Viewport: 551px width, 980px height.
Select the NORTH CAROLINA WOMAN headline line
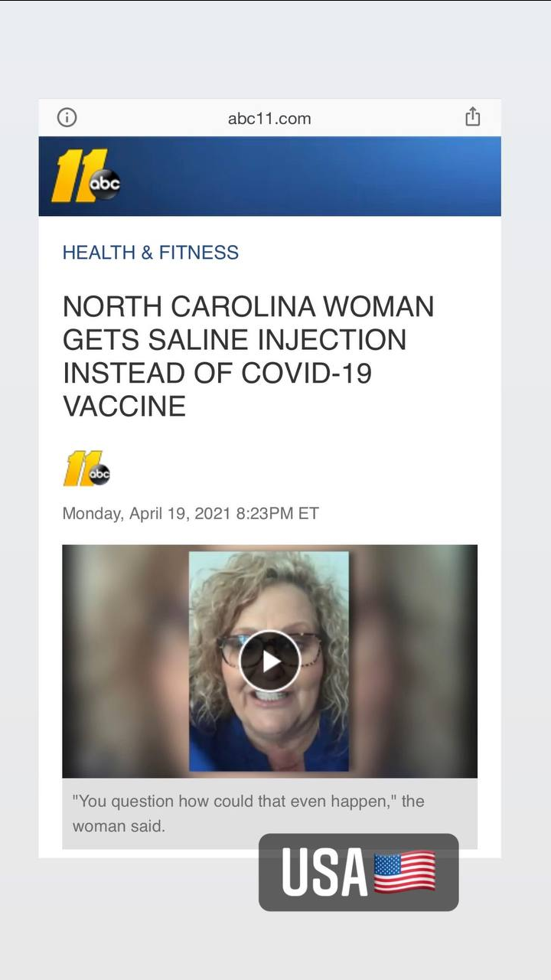pyautogui.click(x=248, y=307)
